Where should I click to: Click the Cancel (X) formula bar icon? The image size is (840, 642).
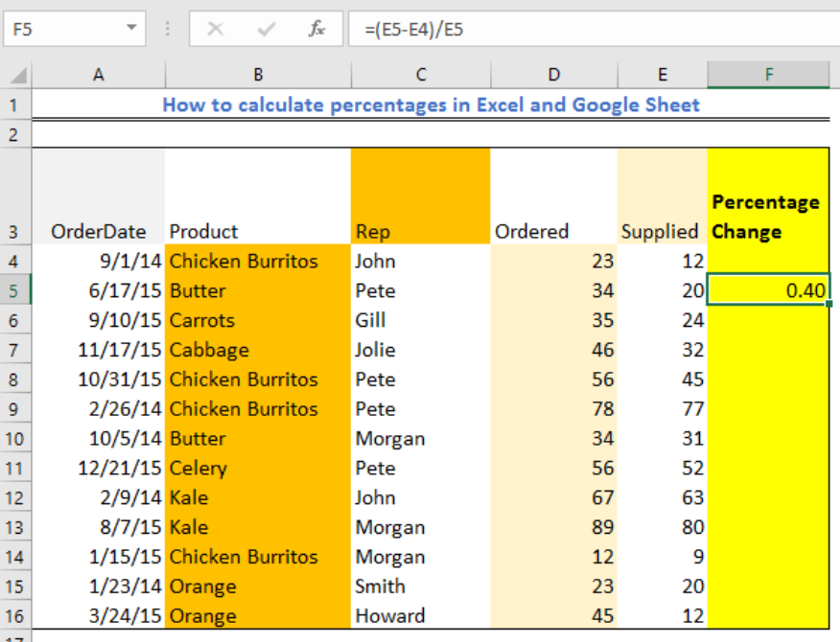click(x=216, y=30)
